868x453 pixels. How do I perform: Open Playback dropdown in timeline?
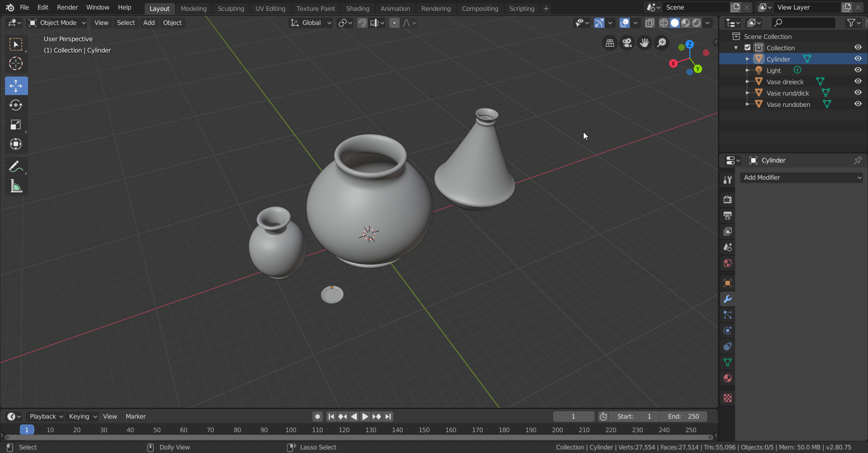45,416
